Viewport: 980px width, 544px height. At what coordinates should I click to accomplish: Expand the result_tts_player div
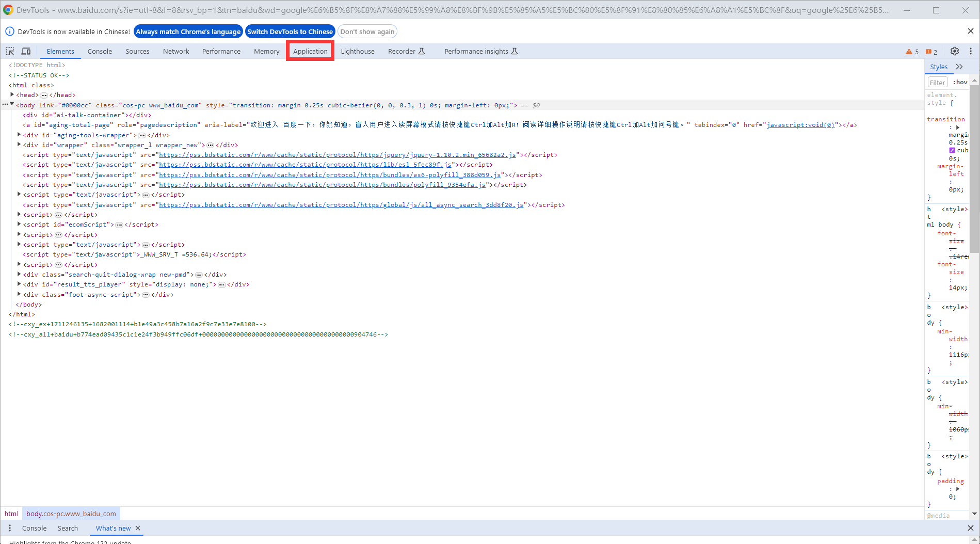tap(20, 284)
